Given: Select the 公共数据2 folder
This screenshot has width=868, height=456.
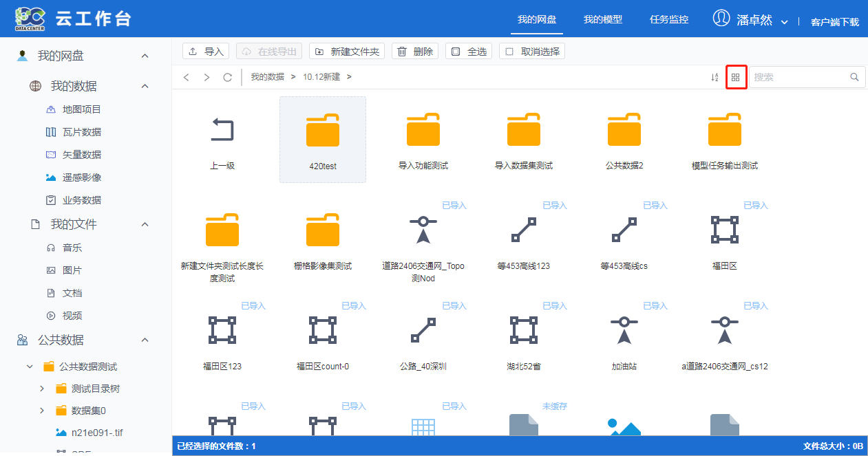Looking at the screenshot, I should click(624, 130).
